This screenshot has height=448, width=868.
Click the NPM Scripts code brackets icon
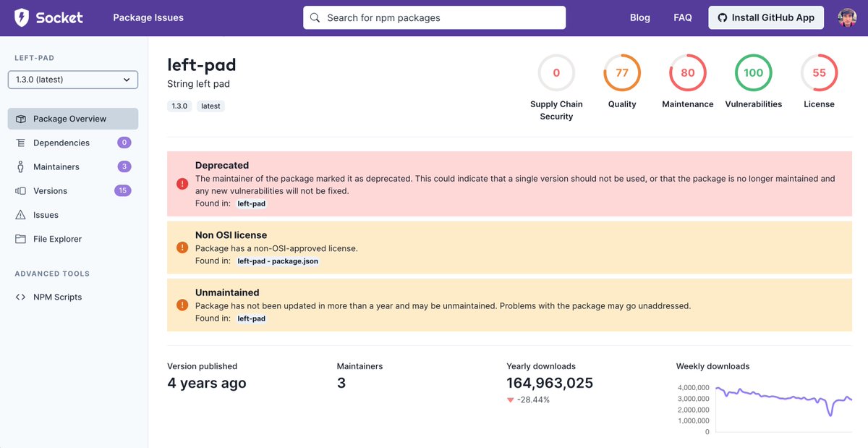click(x=20, y=297)
